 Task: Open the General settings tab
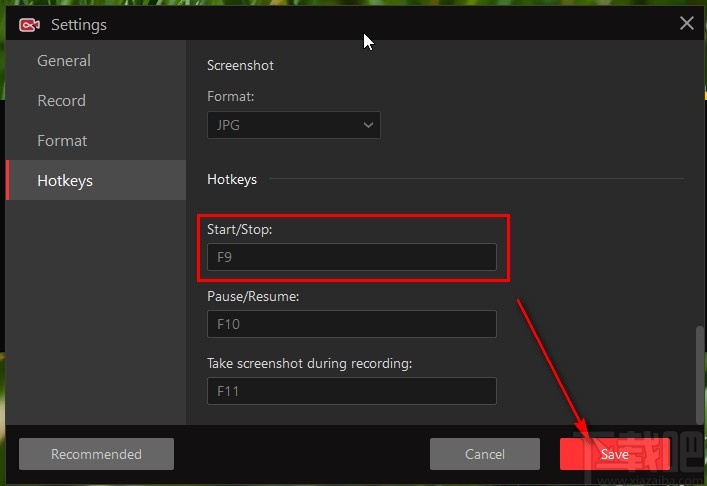click(x=64, y=61)
